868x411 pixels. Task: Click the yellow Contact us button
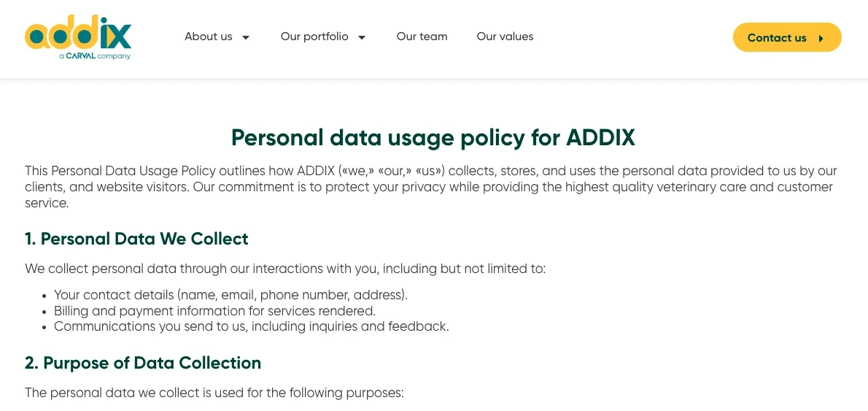click(x=786, y=37)
